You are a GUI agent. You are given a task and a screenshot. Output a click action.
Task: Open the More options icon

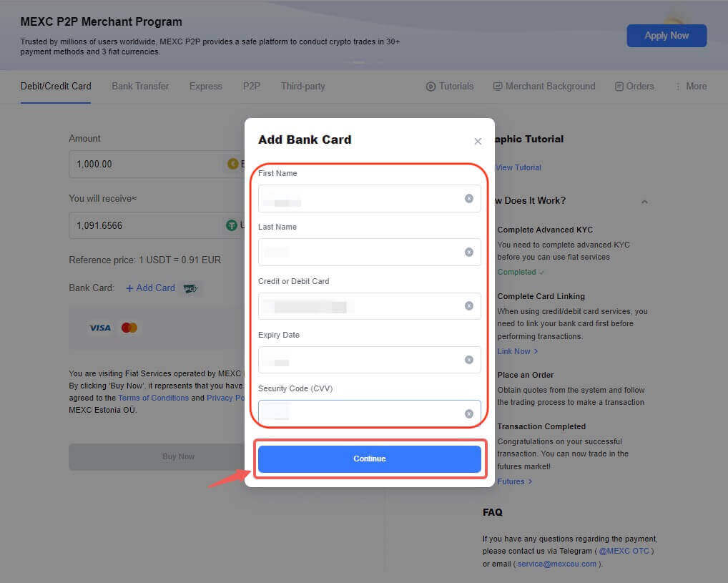tap(677, 86)
